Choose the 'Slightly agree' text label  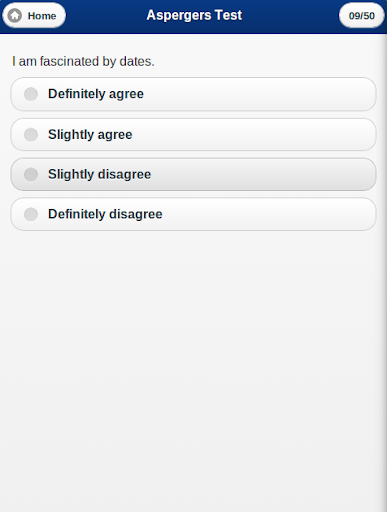pos(90,135)
